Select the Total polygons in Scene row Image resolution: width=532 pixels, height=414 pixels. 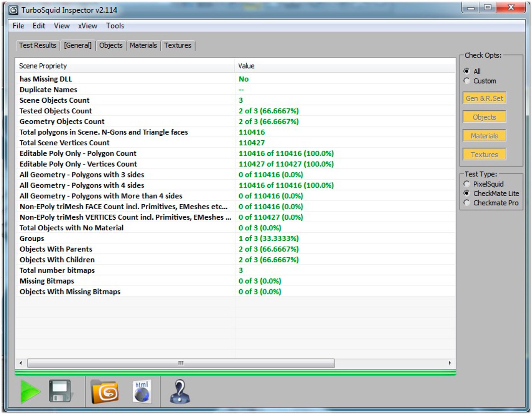pos(236,132)
